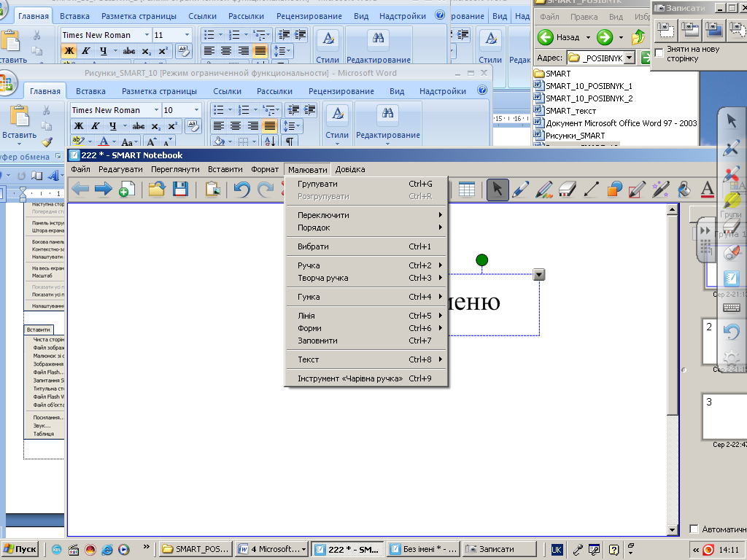Click the Назад button in the Explorer window
Screen dimensions: 747x560
click(559, 37)
